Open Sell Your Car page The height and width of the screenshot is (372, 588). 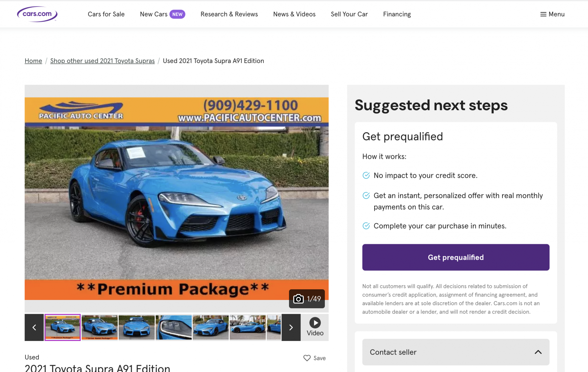[349, 14]
